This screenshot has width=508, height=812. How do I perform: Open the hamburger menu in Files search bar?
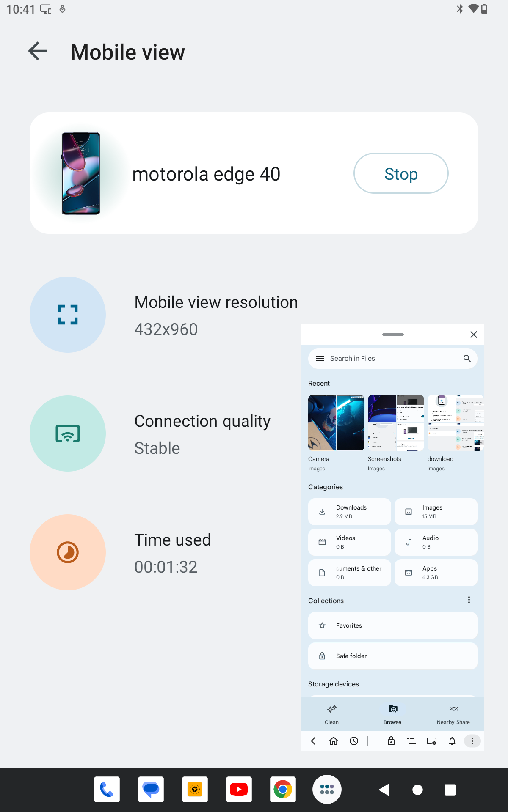pyautogui.click(x=320, y=359)
